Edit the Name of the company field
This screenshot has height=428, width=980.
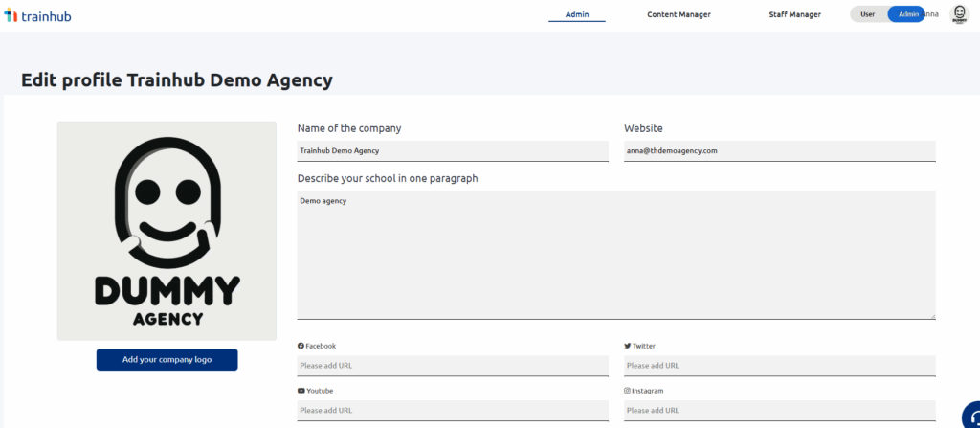(x=453, y=150)
